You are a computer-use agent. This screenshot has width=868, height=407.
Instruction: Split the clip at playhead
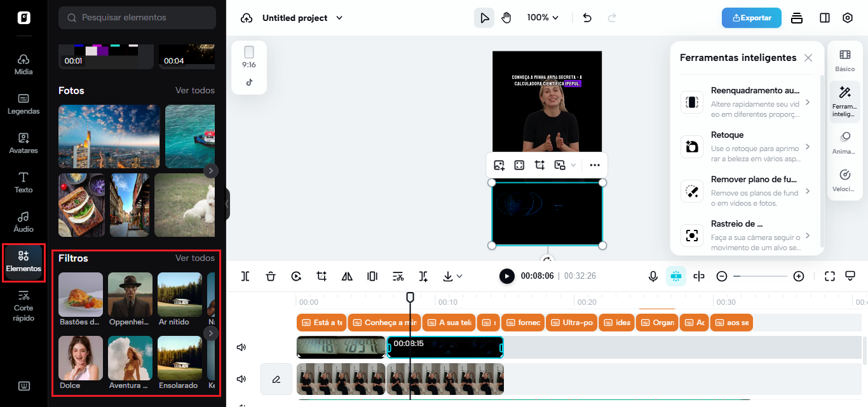(x=245, y=276)
